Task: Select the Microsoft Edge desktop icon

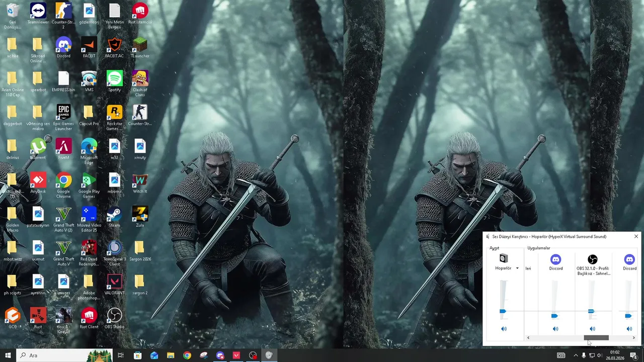Action: tap(89, 151)
